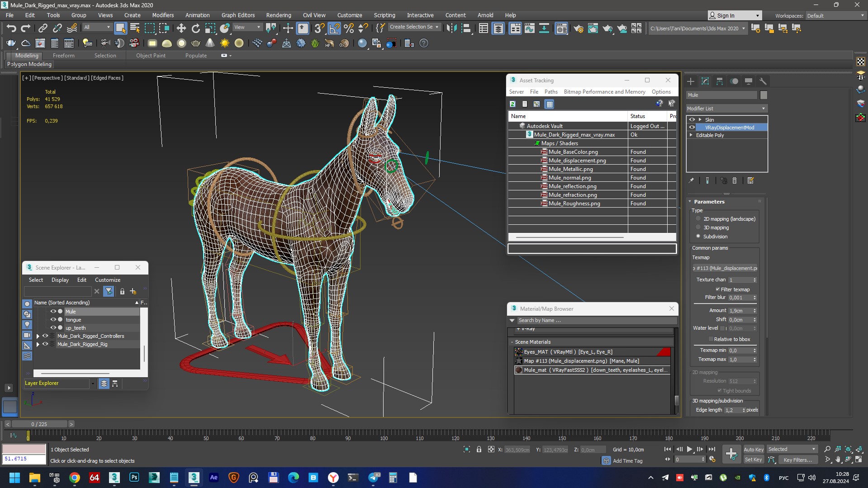Toggle Filter texmap checkbox

(717, 289)
